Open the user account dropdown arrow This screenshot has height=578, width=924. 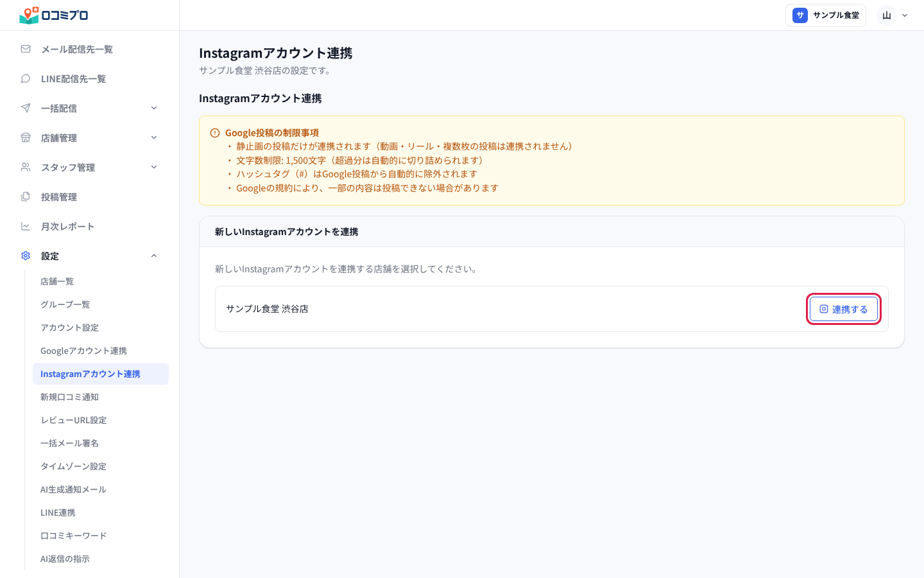(x=905, y=15)
